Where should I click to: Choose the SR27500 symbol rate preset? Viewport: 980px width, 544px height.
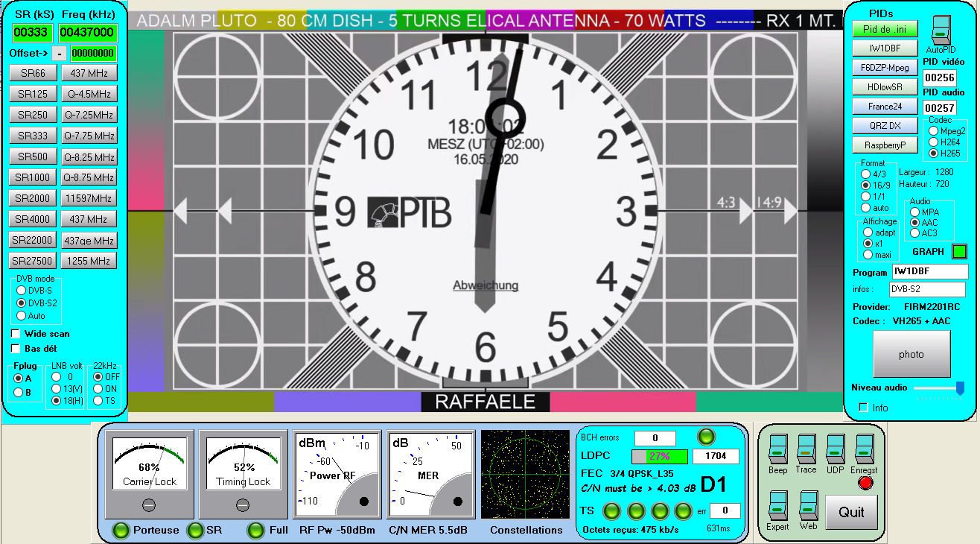32,261
